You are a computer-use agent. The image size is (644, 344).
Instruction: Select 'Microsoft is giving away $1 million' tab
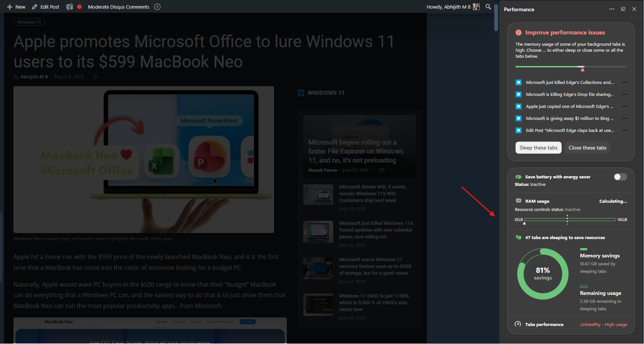pyautogui.click(x=570, y=118)
